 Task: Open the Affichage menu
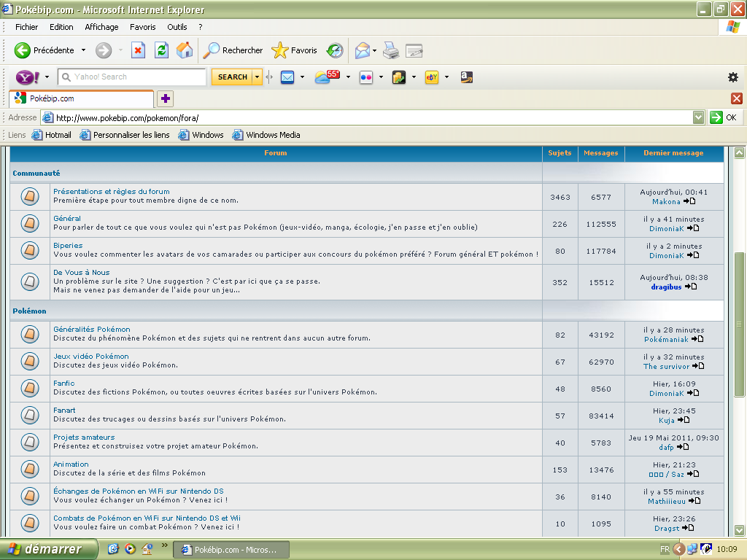101,27
